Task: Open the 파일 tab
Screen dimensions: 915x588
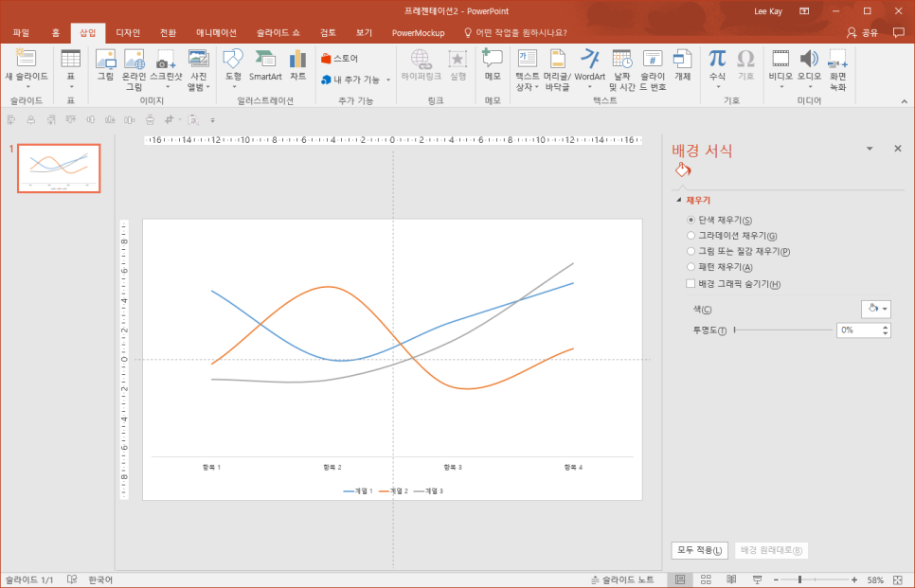Action: coord(21,32)
